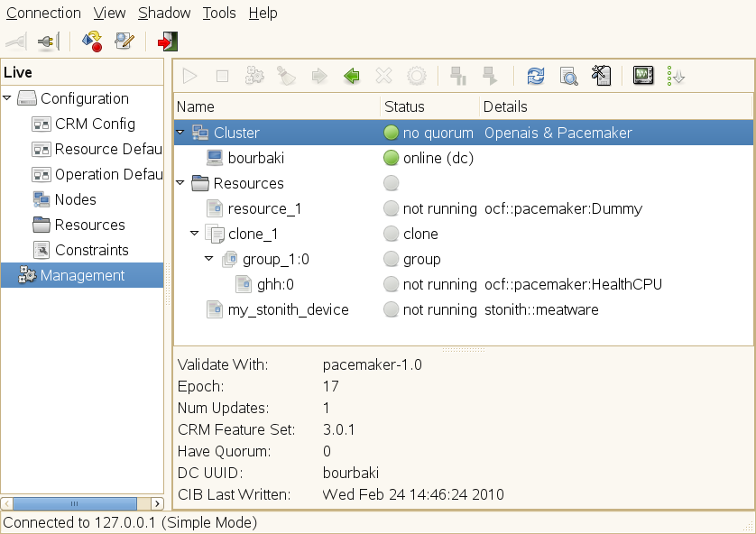Click the green dots with down-arrow icon

click(676, 76)
